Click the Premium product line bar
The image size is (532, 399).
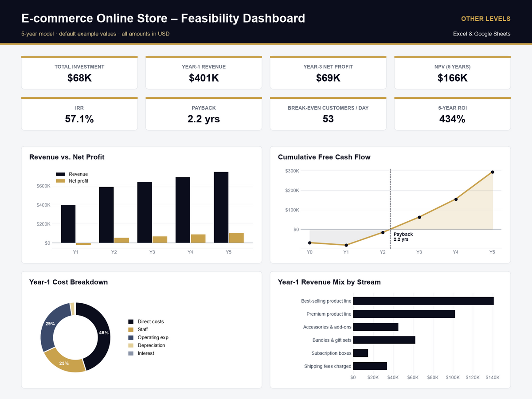coord(404,314)
